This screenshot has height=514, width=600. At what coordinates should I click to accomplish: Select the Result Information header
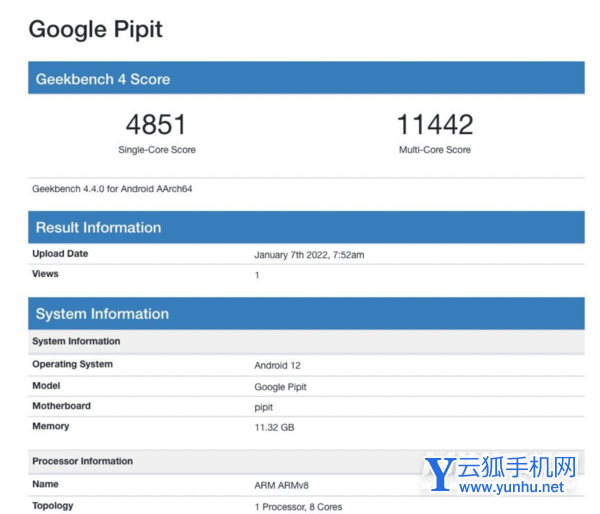coord(306,227)
